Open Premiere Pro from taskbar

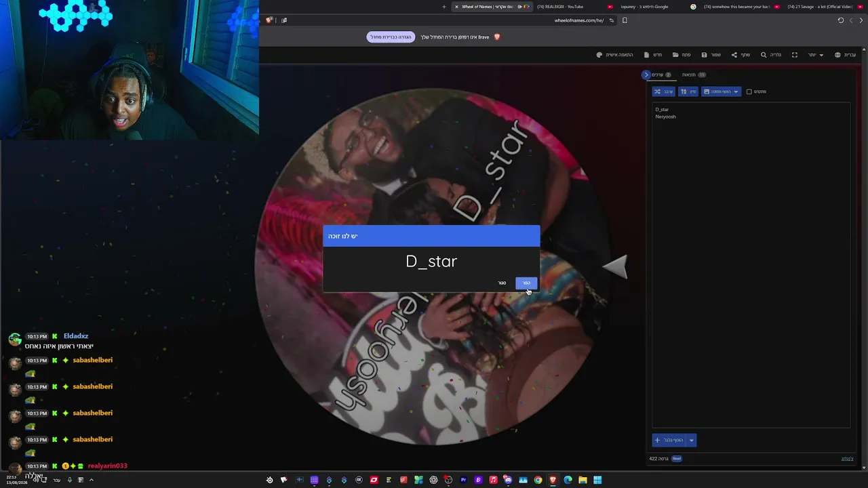(463, 480)
